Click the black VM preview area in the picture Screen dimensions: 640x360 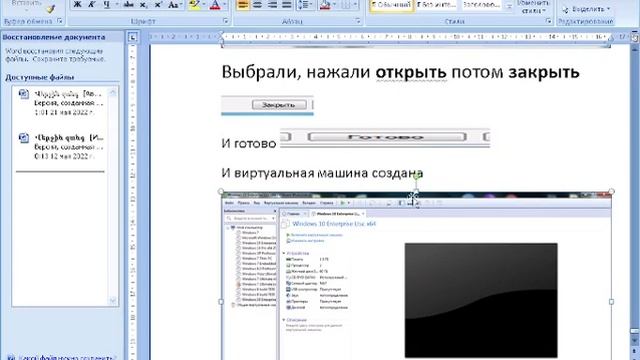pos(481,300)
